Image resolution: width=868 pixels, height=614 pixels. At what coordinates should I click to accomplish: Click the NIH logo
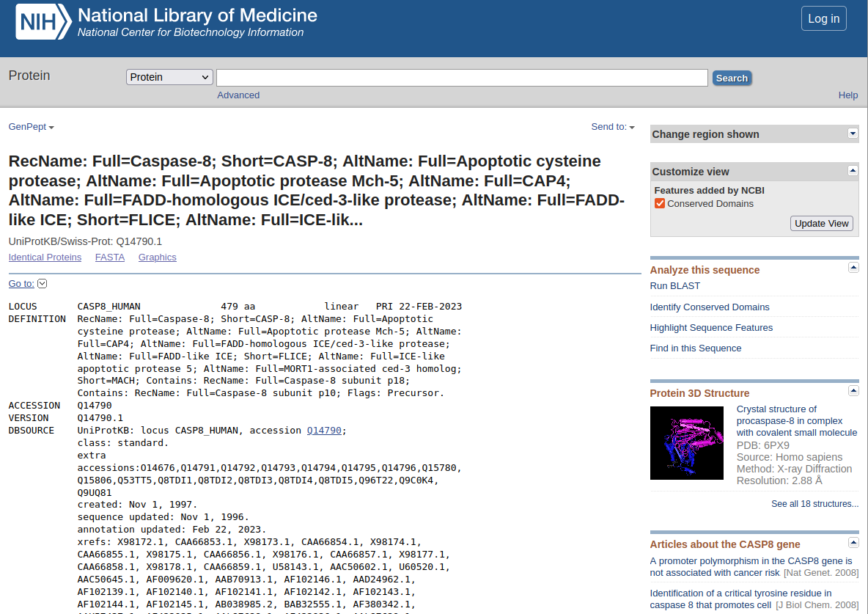[x=44, y=21]
